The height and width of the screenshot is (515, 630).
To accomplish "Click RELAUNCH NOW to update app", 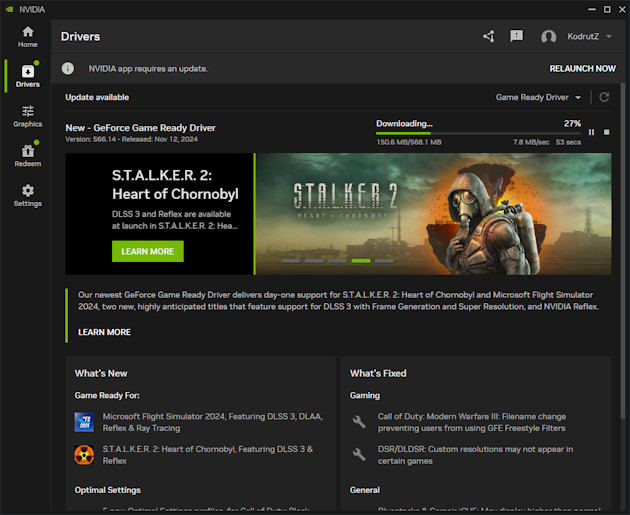I will coord(582,69).
